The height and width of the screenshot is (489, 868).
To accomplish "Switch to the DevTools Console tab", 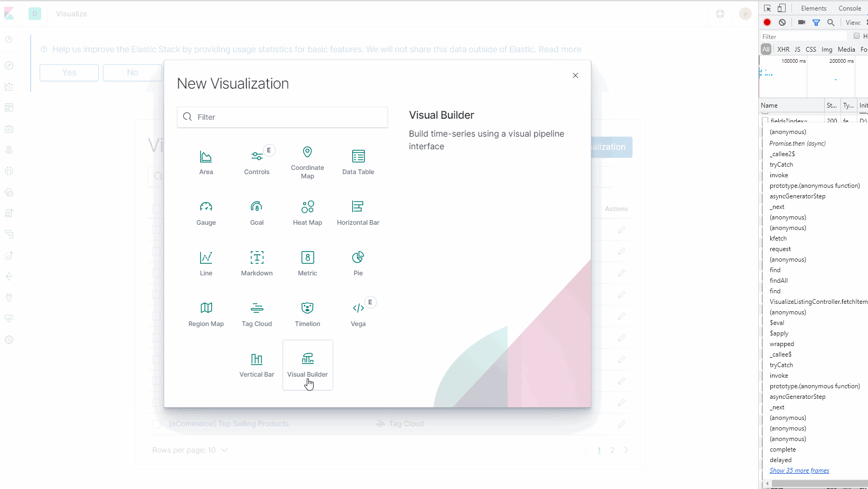I will tap(850, 8).
